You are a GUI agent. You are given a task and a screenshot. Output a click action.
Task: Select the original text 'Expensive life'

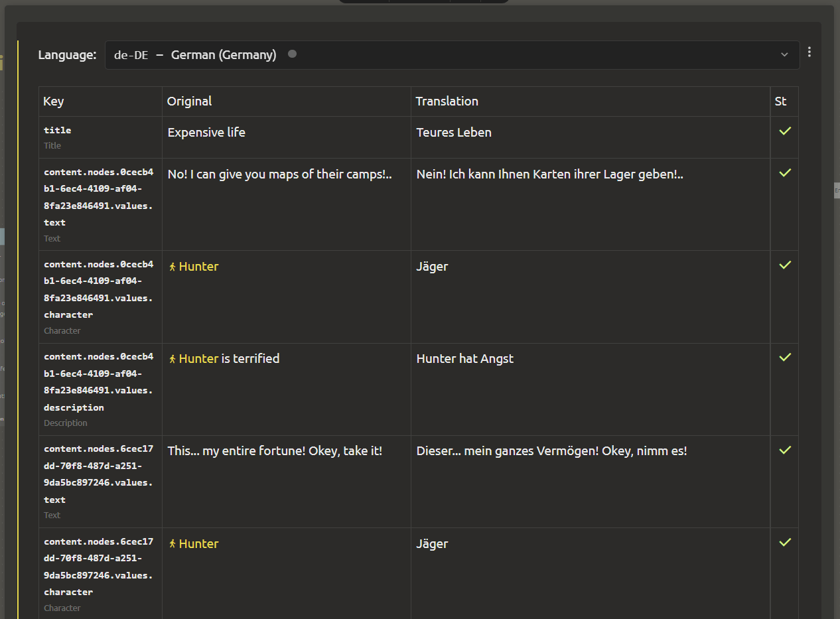pos(206,133)
